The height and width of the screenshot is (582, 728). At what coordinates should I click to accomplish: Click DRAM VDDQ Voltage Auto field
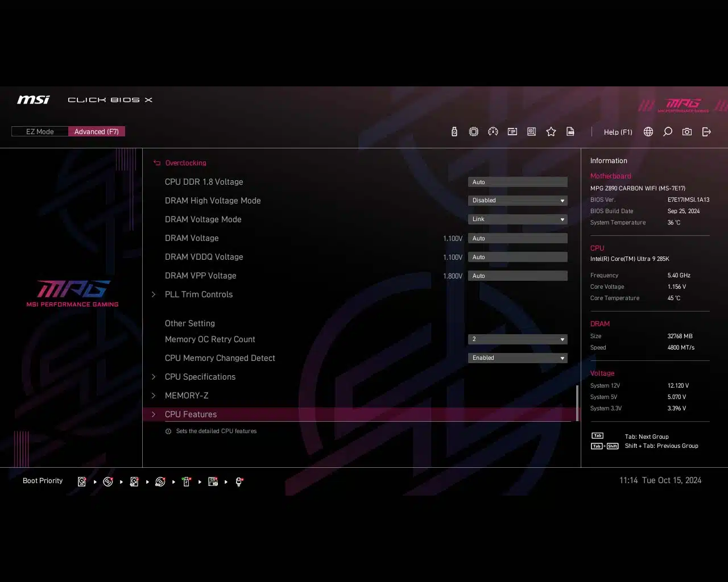(x=518, y=257)
